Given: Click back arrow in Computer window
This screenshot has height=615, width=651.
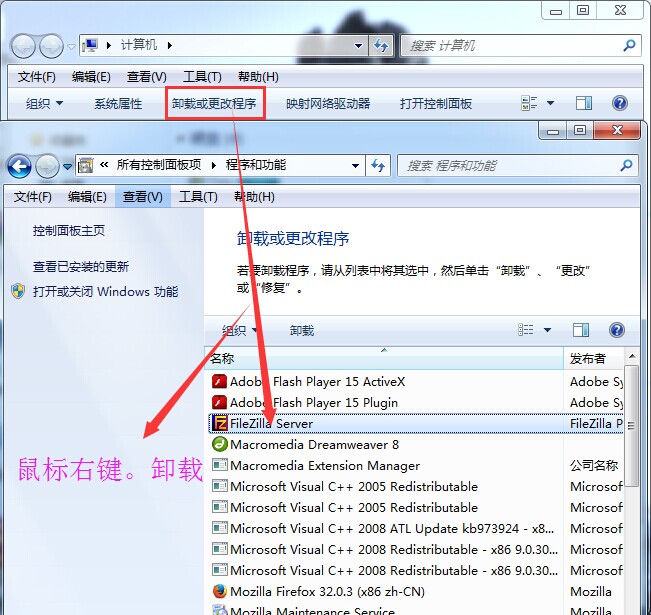Looking at the screenshot, I should (x=23, y=46).
